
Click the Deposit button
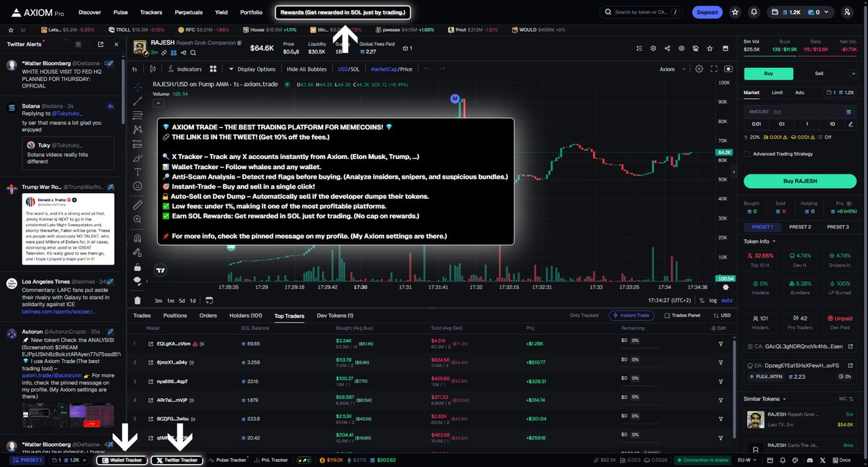click(707, 12)
